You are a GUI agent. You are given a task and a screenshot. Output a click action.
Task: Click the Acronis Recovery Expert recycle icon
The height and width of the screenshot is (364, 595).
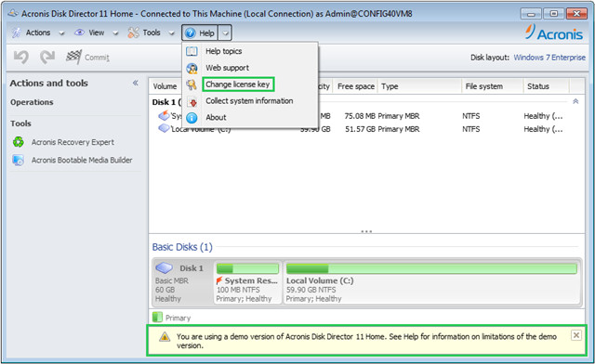pyautogui.click(x=19, y=142)
